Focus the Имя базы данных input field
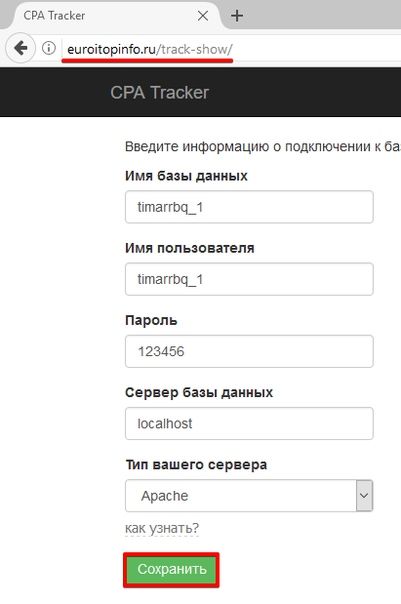Viewport: 401px width, 604px height. (249, 207)
